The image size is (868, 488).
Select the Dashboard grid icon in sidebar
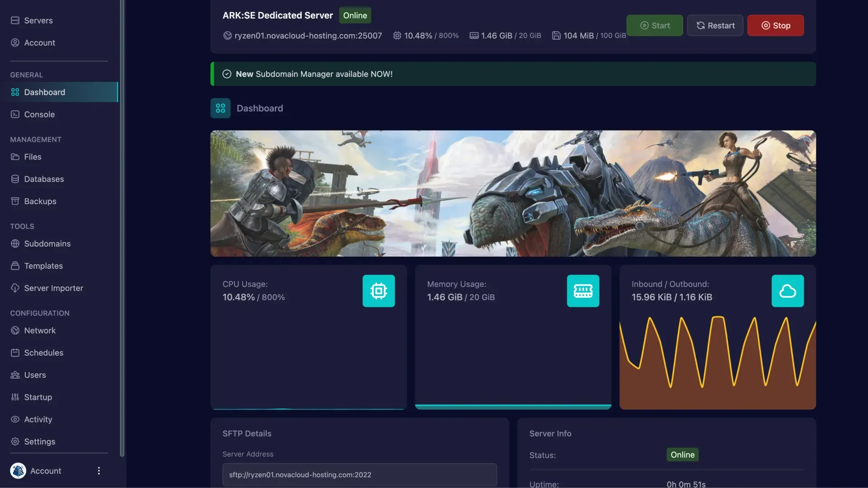click(x=15, y=92)
